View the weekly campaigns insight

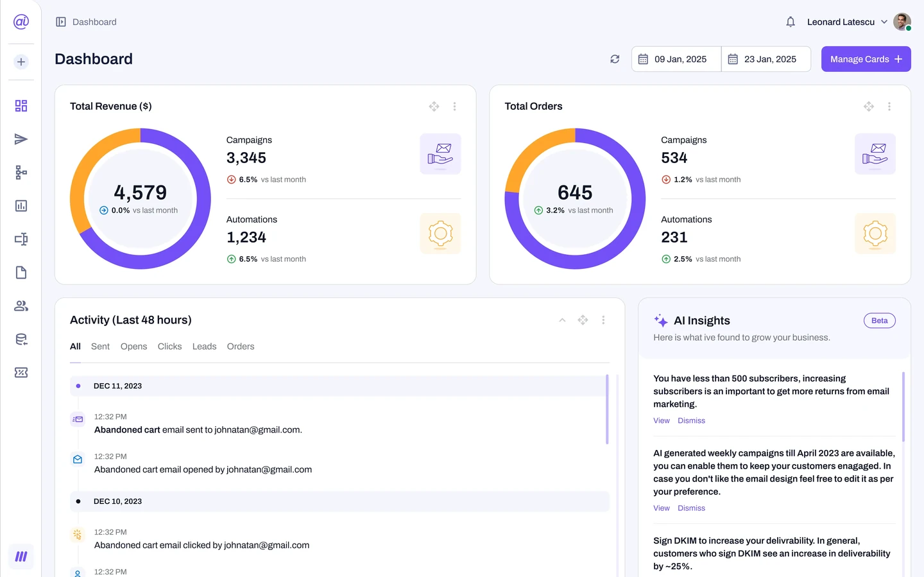coord(662,508)
